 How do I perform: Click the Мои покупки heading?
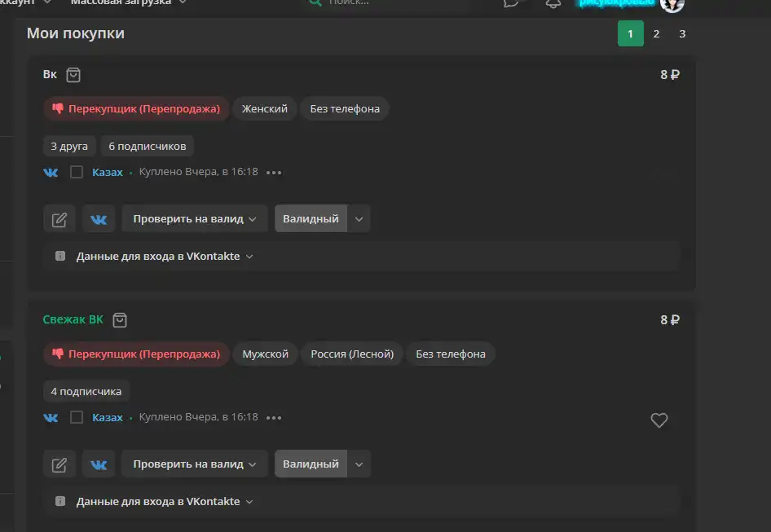point(76,33)
